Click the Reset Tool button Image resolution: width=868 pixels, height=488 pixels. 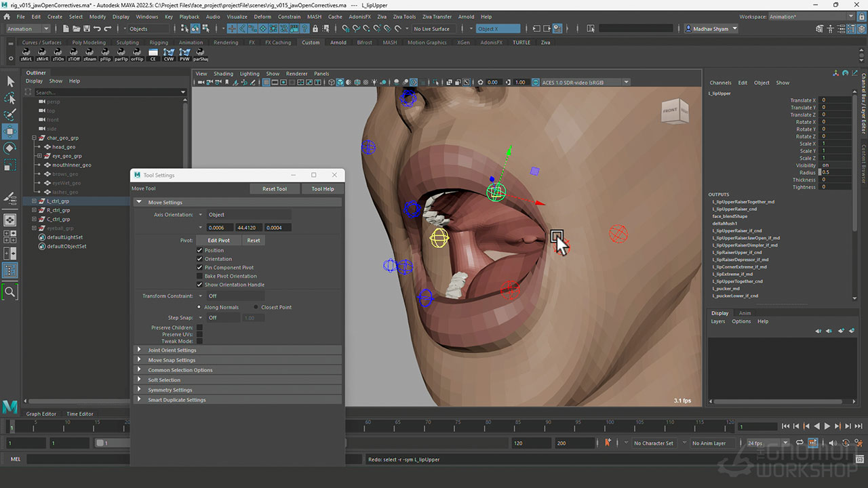[x=274, y=189]
